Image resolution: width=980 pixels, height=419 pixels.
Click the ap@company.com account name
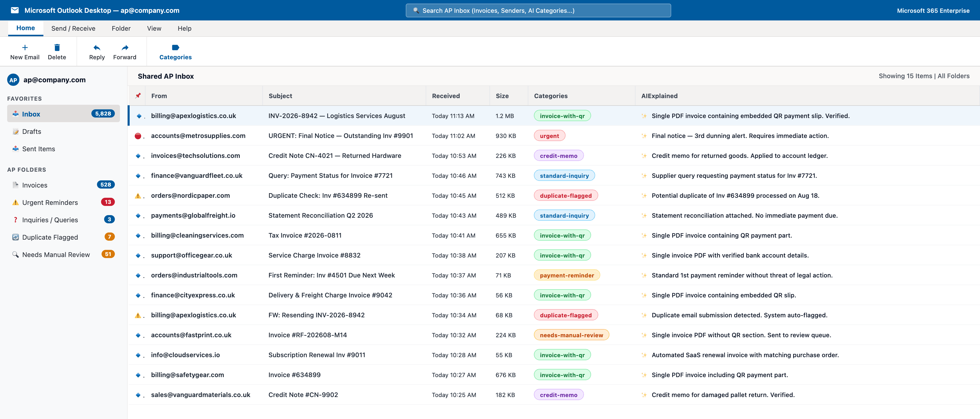pyautogui.click(x=54, y=80)
